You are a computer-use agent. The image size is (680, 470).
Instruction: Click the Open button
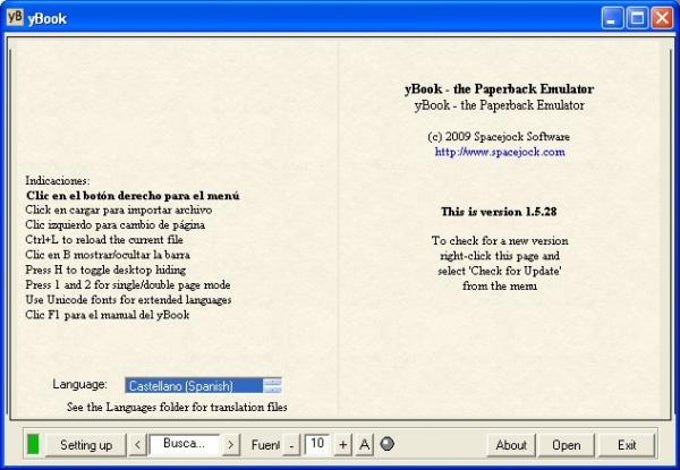pos(566,445)
